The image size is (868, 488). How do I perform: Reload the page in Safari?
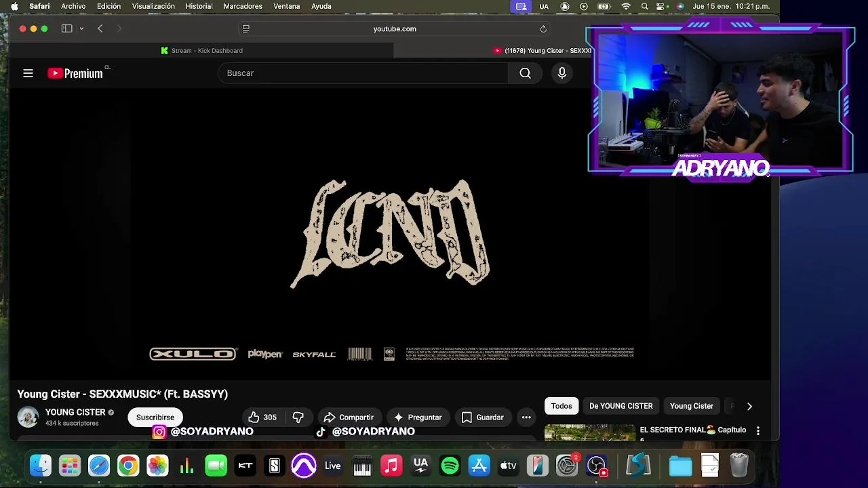543,28
